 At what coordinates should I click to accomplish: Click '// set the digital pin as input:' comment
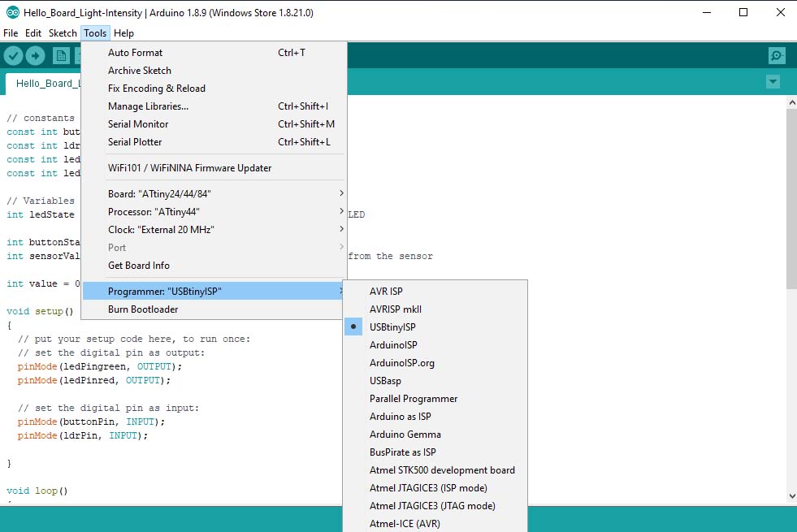pyautogui.click(x=108, y=408)
